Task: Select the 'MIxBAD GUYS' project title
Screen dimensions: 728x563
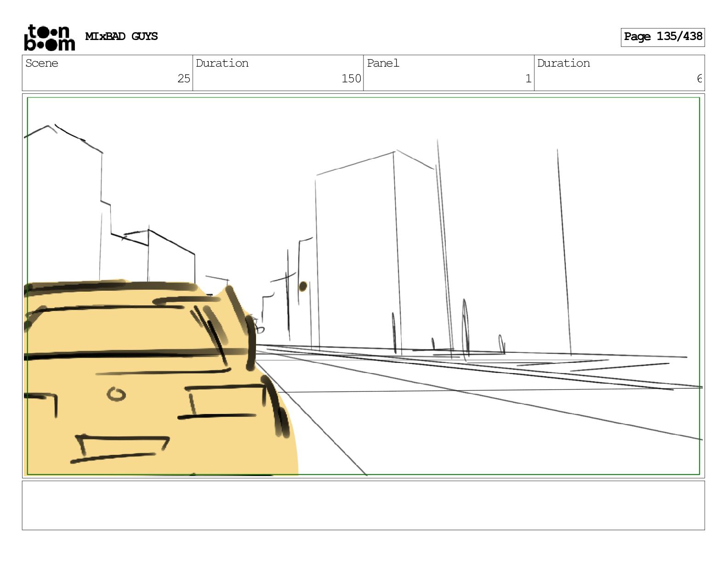Action: click(121, 36)
